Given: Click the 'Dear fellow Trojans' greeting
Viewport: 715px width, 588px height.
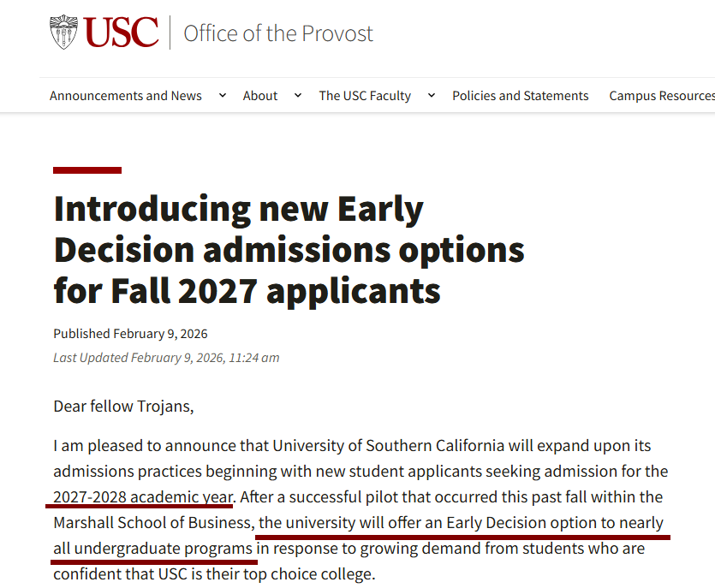Looking at the screenshot, I should click(123, 406).
